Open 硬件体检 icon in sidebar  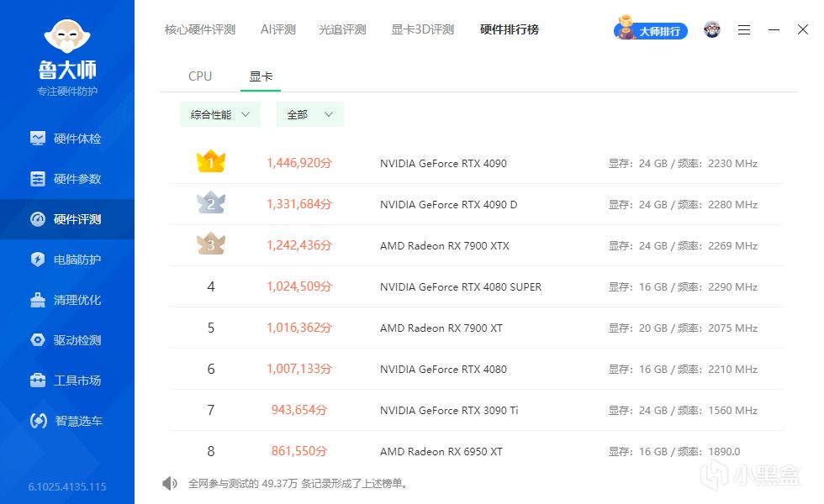pos(38,139)
